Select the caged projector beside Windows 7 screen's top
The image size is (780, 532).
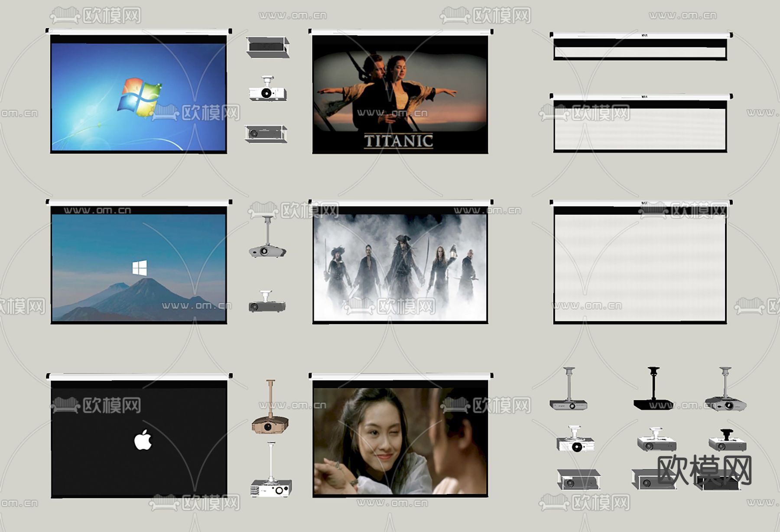pos(268,47)
